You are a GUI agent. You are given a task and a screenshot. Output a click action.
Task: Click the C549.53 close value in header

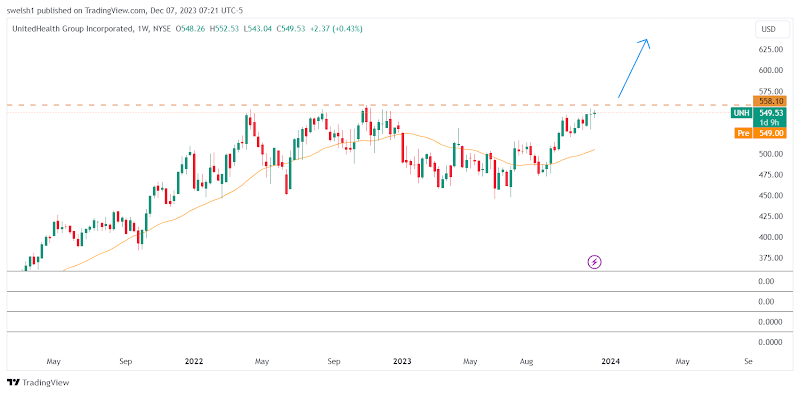pyautogui.click(x=291, y=29)
